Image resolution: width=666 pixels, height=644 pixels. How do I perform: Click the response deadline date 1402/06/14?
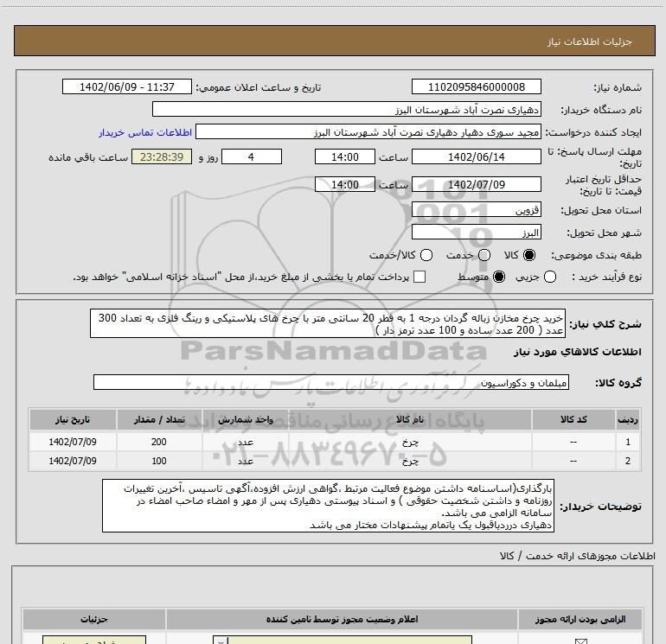point(476,156)
